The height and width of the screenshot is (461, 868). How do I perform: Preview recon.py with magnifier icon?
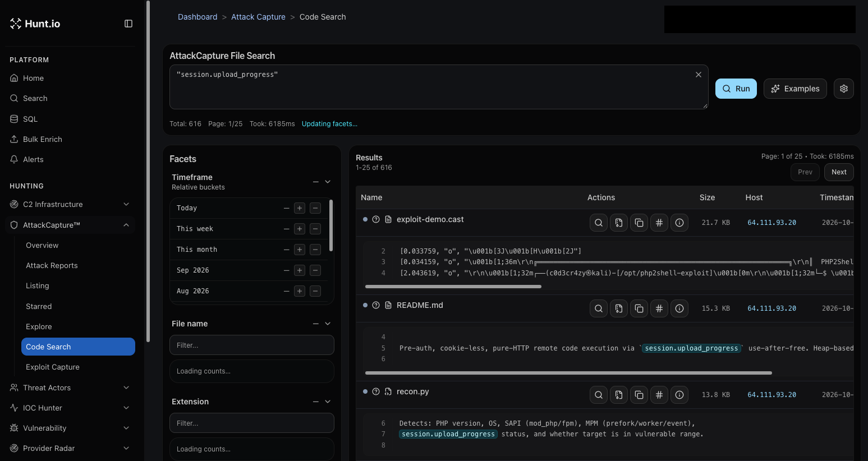coord(599,395)
